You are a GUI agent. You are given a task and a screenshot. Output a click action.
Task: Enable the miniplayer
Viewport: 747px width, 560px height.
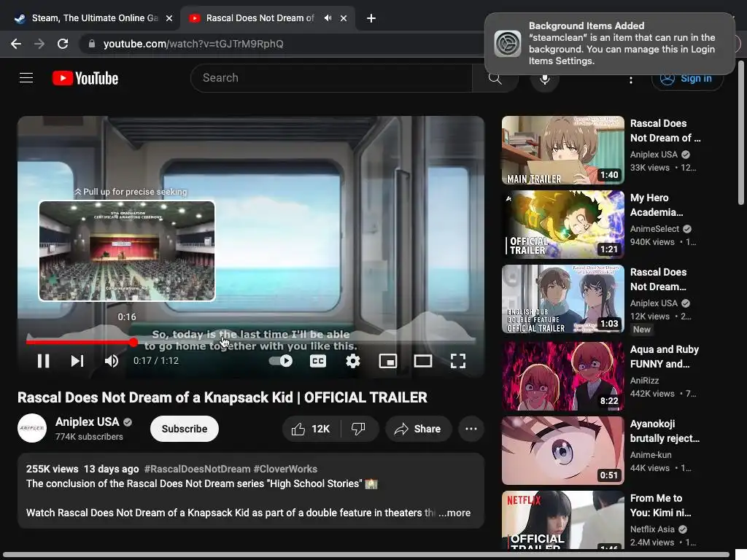tap(388, 361)
